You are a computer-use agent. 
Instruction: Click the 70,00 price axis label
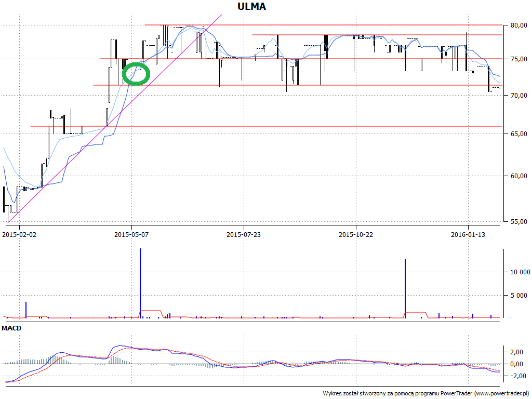(519, 96)
